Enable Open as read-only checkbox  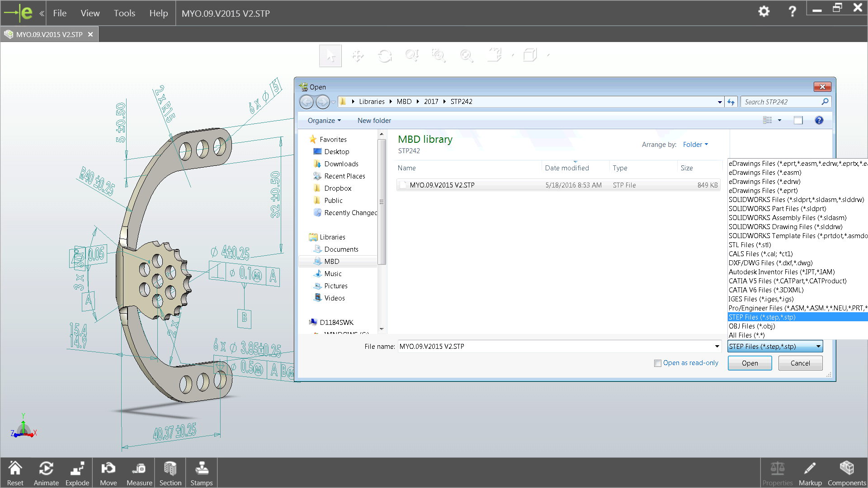click(x=658, y=363)
